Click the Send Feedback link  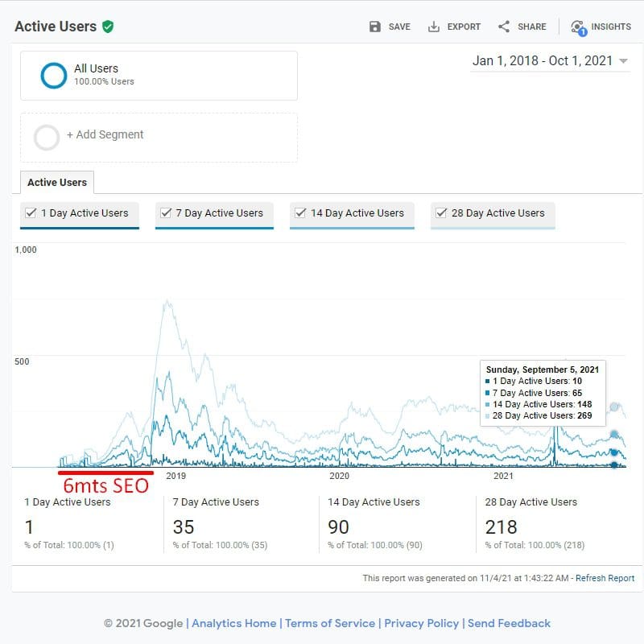(509, 623)
